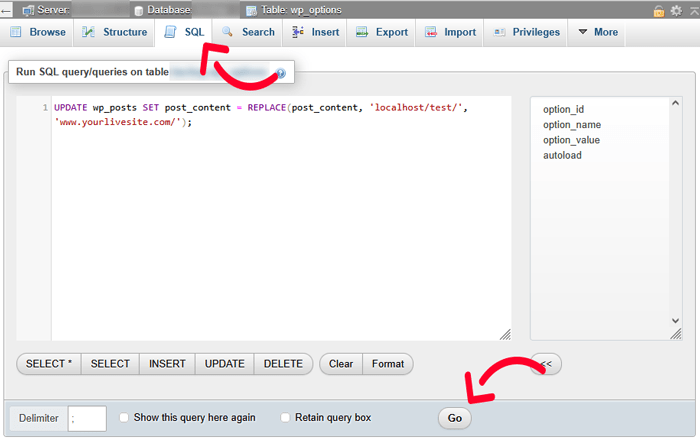Click inside the Delimiter input field
Screen dimensions: 700x445
(87, 418)
